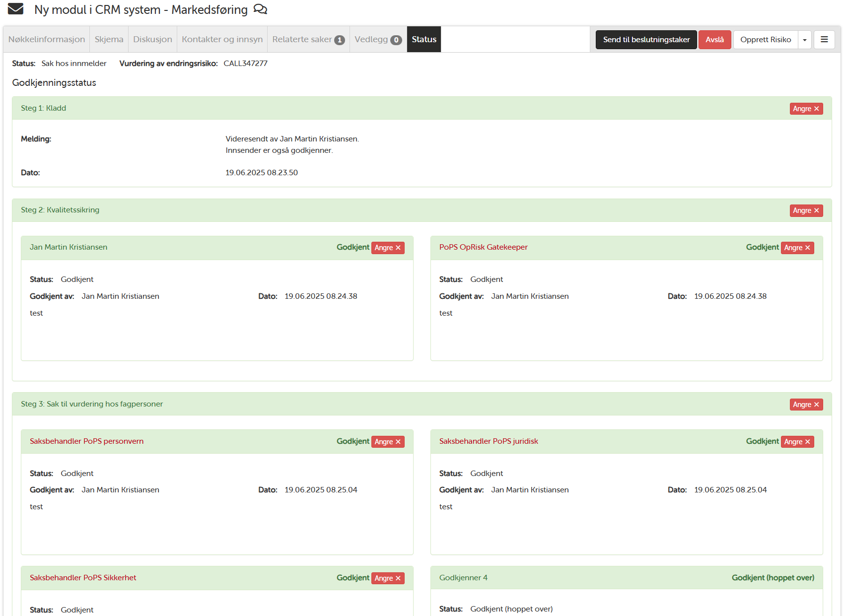Open the Saksbehandler PoPS juridisk link
The width and height of the screenshot is (847, 616).
(488, 441)
